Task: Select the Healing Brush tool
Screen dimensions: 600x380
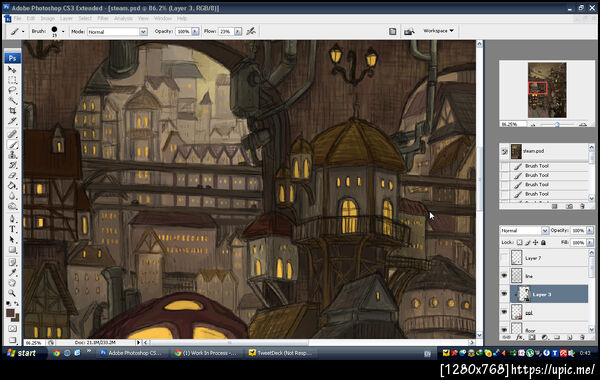Action: coord(12,134)
